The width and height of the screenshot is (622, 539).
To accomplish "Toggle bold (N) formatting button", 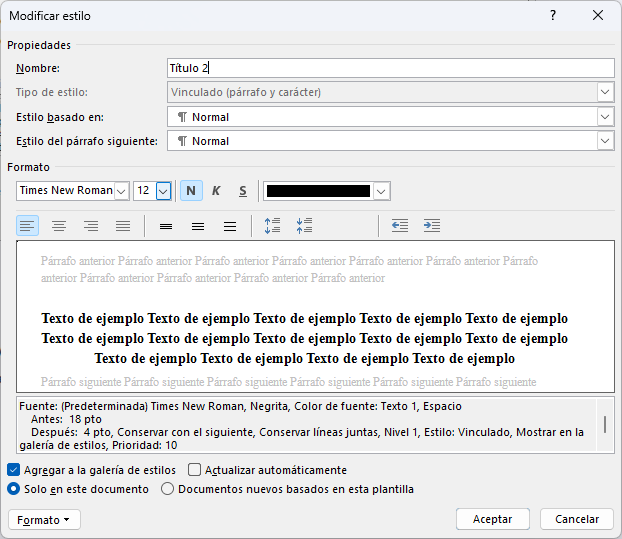I will 191,191.
